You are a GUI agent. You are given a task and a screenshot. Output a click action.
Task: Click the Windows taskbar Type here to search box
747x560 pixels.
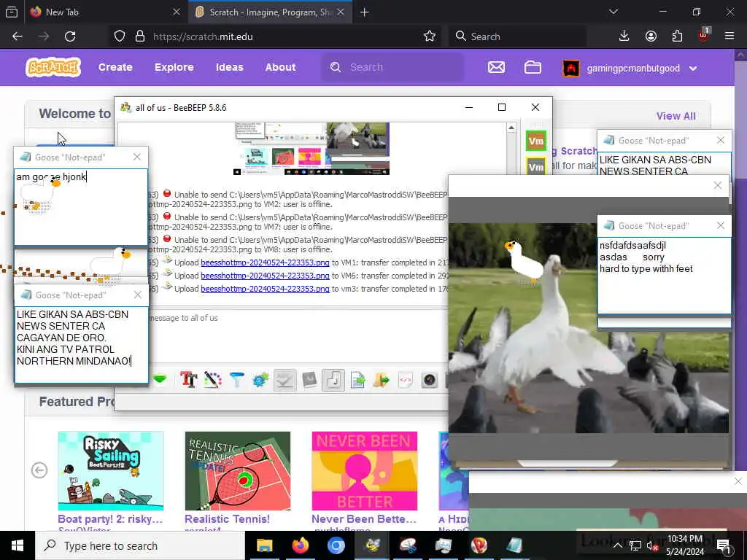point(140,545)
